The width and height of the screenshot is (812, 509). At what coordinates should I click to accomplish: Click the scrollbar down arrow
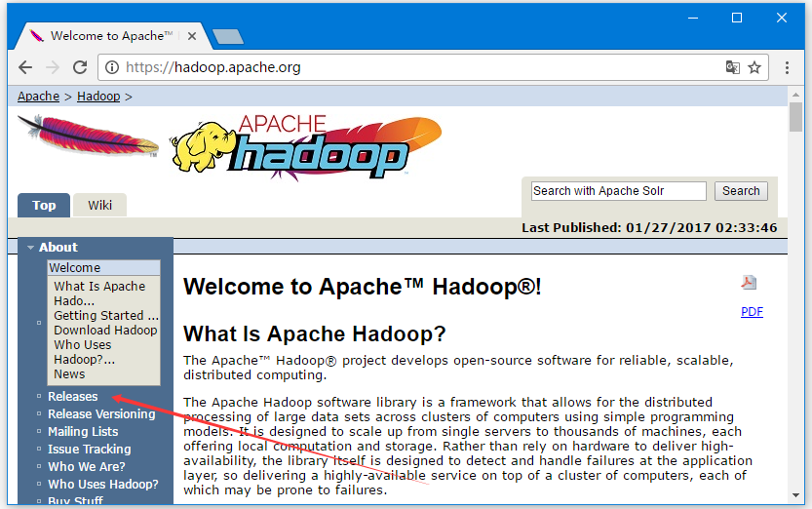click(796, 495)
